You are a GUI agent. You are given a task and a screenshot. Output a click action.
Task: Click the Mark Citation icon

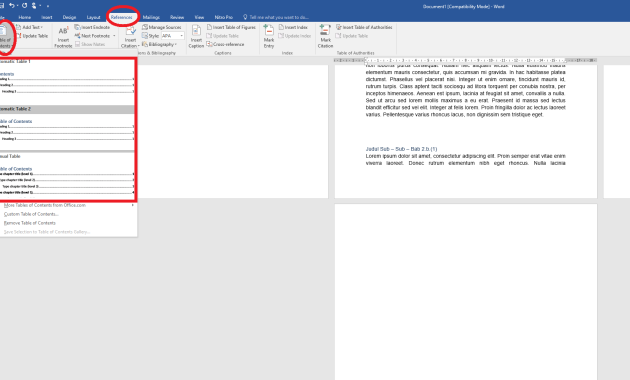coord(325,30)
